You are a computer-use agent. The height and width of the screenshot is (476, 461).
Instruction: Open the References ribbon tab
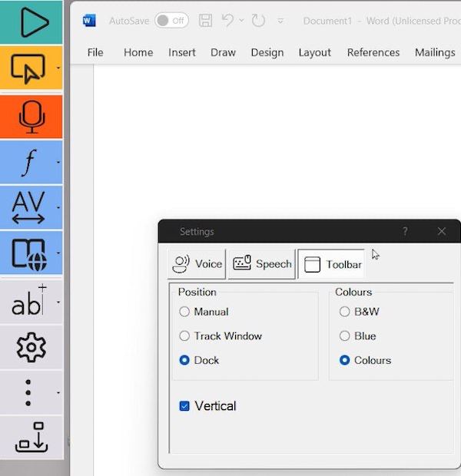pyautogui.click(x=373, y=52)
